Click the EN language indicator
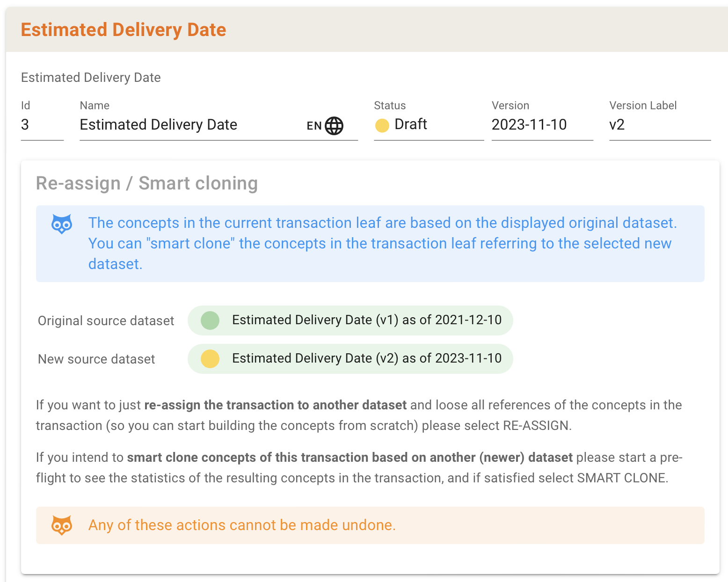The width and height of the screenshot is (728, 582). pyautogui.click(x=314, y=126)
